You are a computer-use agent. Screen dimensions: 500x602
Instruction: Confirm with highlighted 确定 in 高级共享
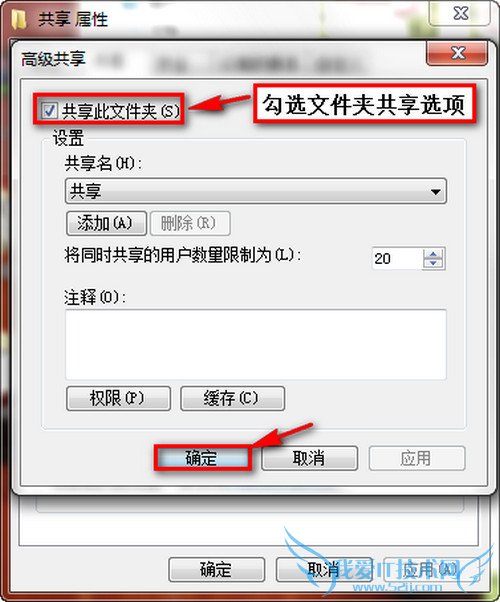(x=202, y=458)
